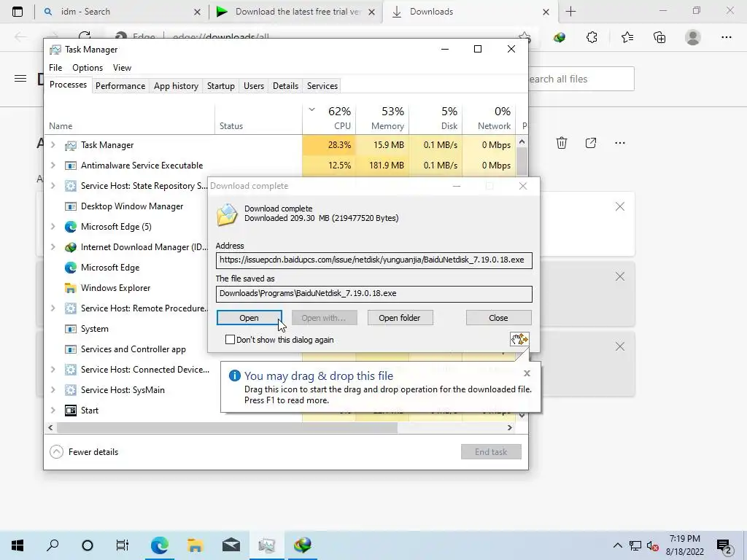Open the Edge Extensions puzzle icon
This screenshot has width=747, height=560.
pyautogui.click(x=592, y=37)
